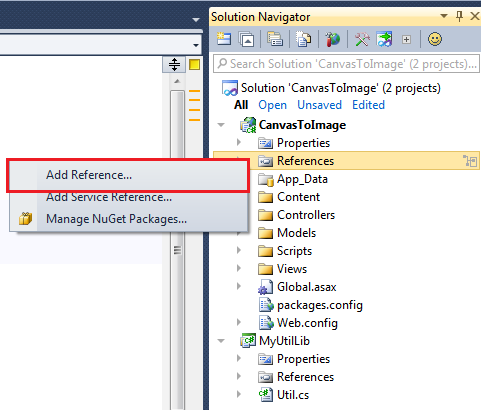Choose Add Reference... from context menu
The height and width of the screenshot is (410, 481).
pos(128,175)
